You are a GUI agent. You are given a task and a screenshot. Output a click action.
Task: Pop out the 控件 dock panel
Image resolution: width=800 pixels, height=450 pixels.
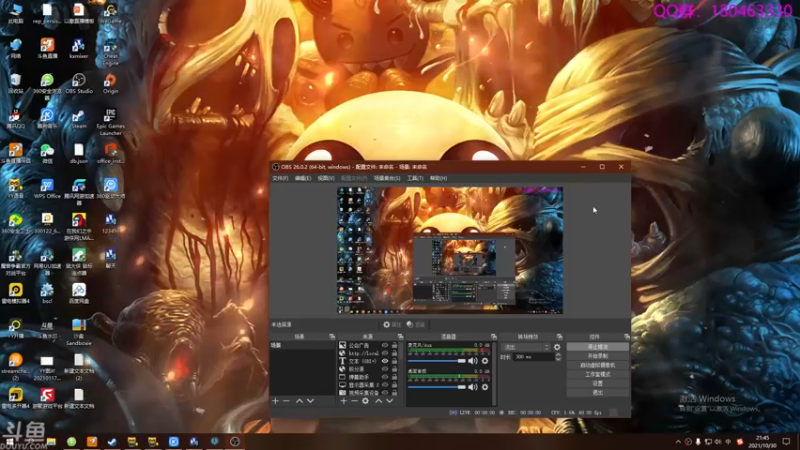point(627,337)
